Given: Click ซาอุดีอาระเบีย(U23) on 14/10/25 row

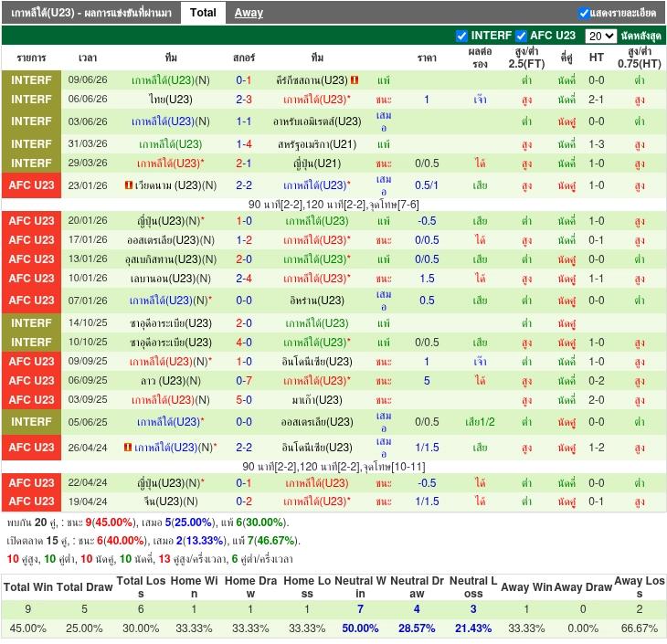Looking at the screenshot, I should pos(171,322).
